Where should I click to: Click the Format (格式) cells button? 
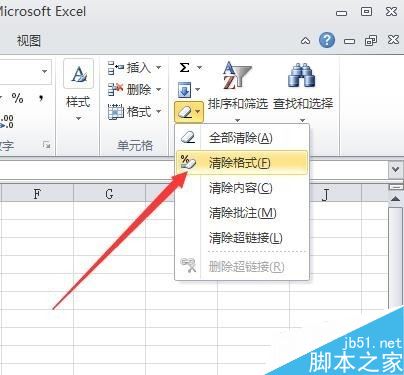129,112
